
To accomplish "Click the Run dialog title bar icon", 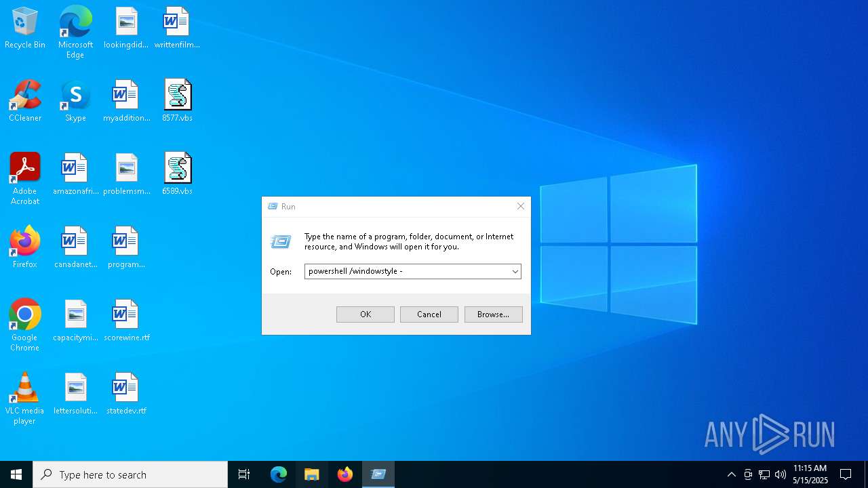I will (273, 207).
